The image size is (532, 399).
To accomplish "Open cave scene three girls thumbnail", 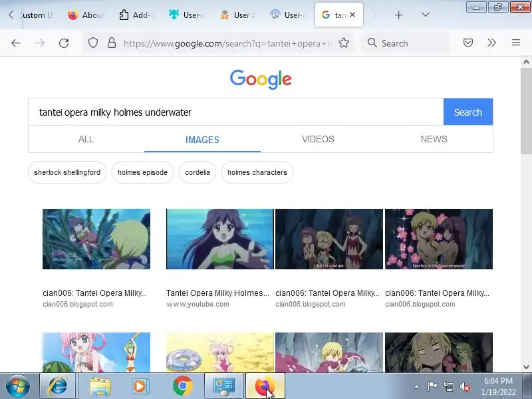I will [x=329, y=239].
